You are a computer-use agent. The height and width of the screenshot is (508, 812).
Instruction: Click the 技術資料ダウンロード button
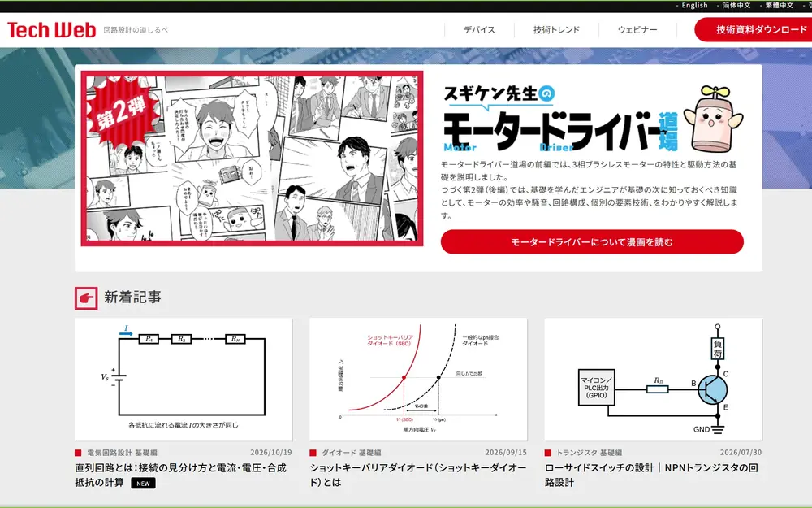pos(754,29)
